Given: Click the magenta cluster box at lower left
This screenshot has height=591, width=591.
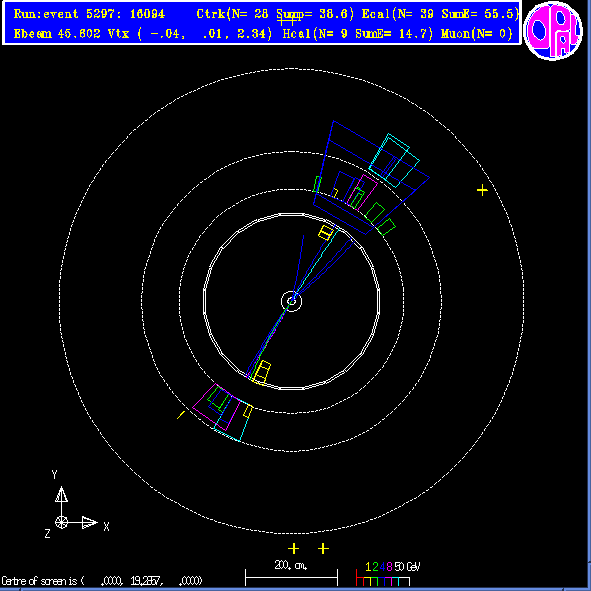Looking at the screenshot, I should point(216,407).
